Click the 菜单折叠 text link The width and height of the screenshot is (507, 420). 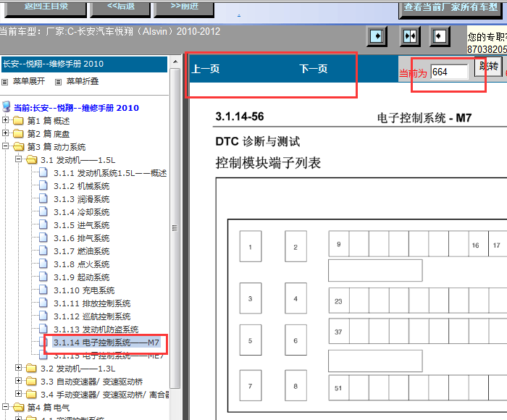click(83, 81)
